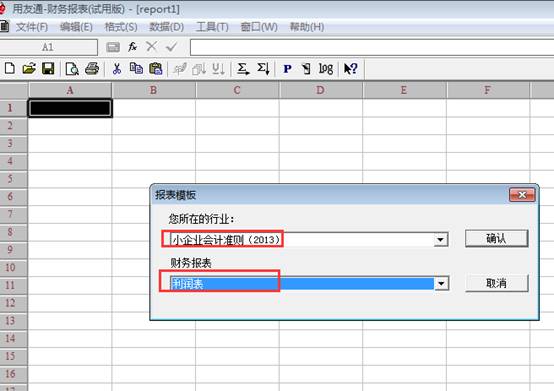Open the 文件(F) menu

point(32,27)
